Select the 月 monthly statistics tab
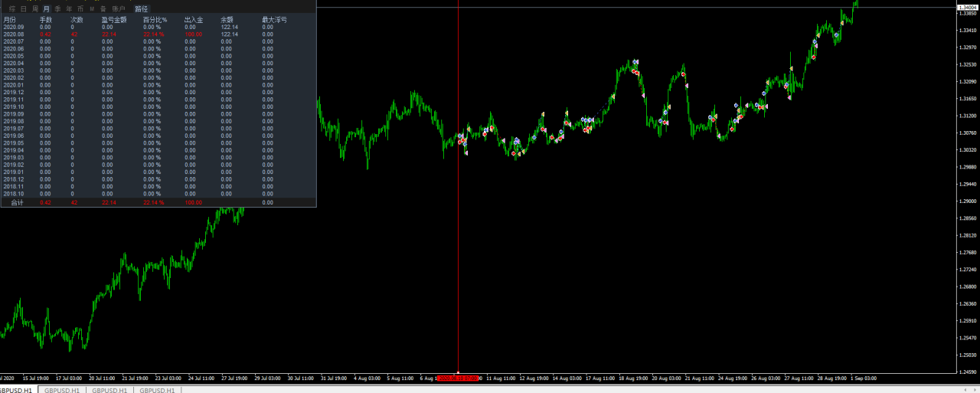The width and height of the screenshot is (980, 393). coord(46,8)
